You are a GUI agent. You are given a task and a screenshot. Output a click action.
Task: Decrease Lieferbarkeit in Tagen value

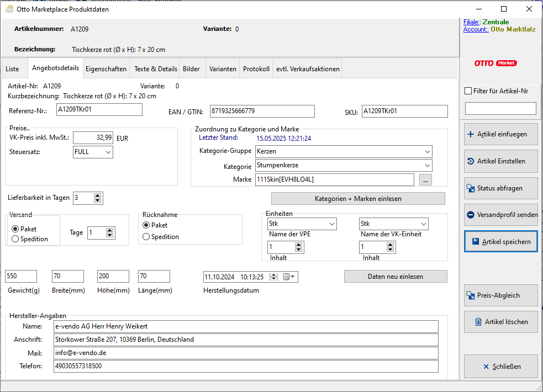98,200
